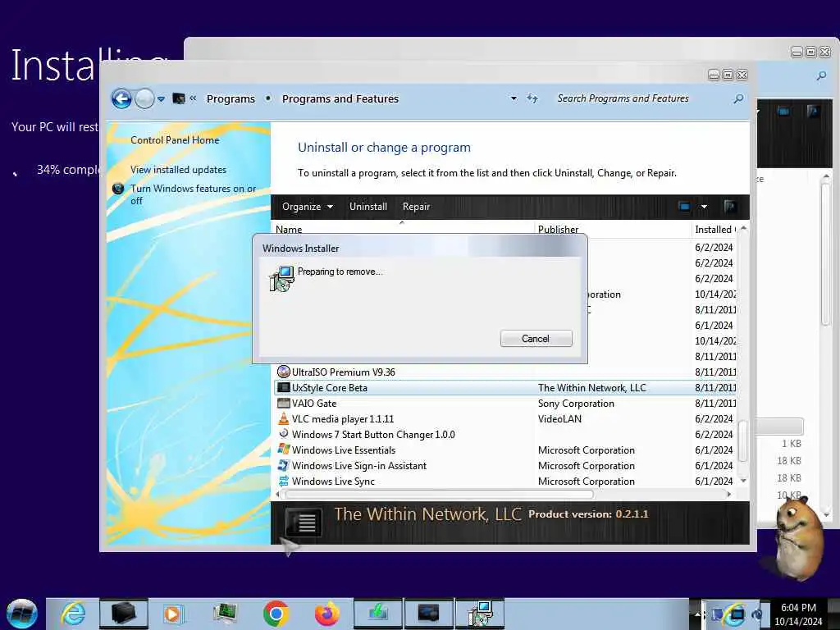Select Programs and Features breadcrumb

pos(340,98)
